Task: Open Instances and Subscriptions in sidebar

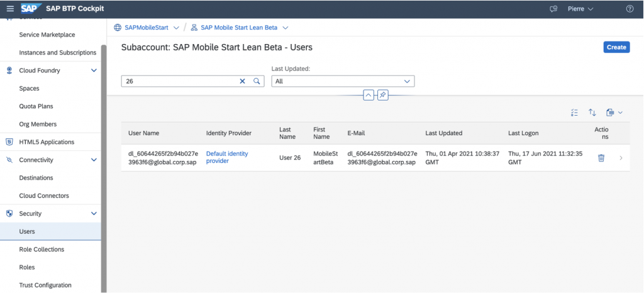Action: click(x=57, y=53)
